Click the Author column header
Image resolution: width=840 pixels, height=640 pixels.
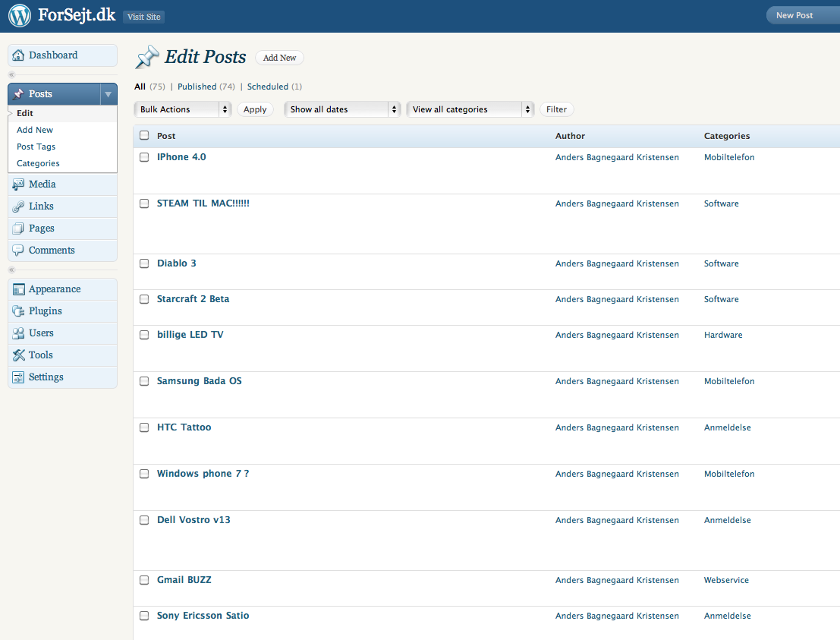570,136
